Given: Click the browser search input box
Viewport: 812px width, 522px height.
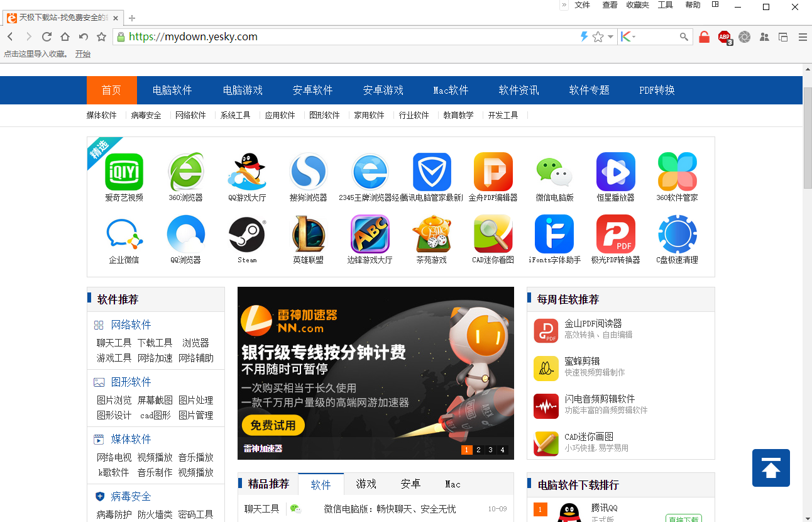Looking at the screenshot, I should (x=657, y=37).
